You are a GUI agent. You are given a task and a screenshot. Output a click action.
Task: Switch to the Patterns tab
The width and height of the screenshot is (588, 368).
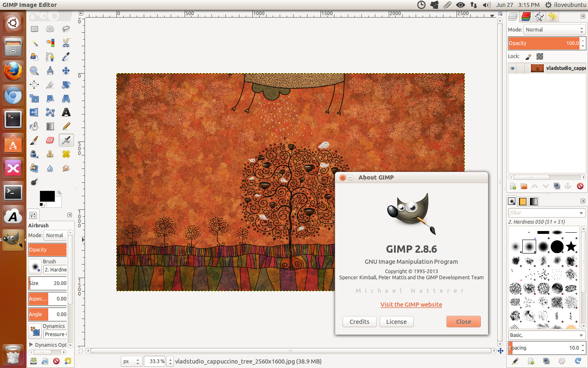(523, 201)
